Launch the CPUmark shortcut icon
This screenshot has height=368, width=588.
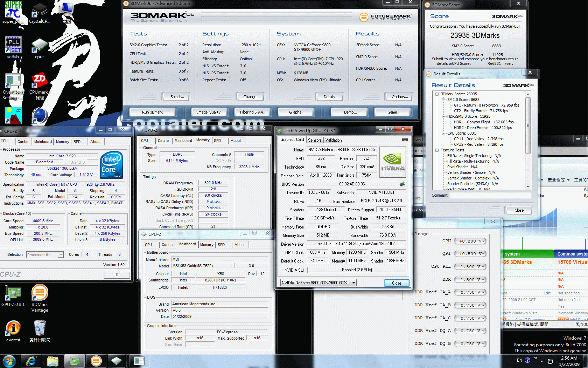coord(40,86)
